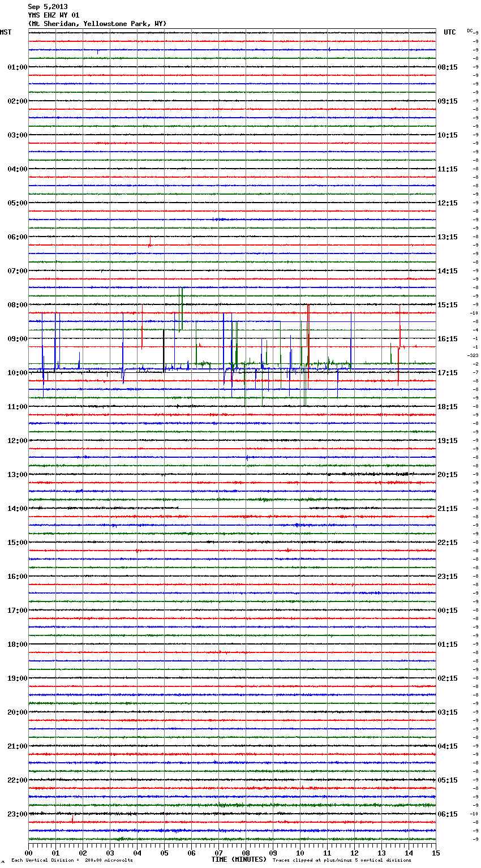Select the '15:15' UTC label
Screen dimensions: 481x868
tap(448, 305)
